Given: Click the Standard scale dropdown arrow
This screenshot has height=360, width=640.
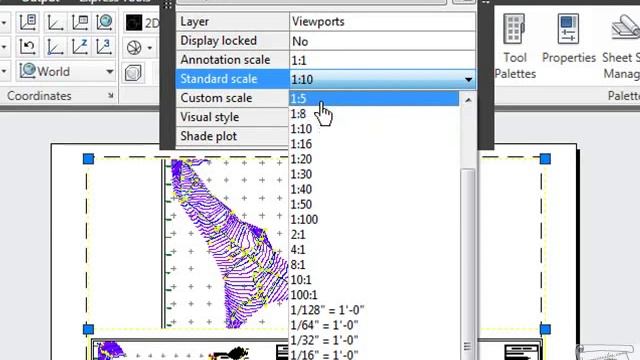Looking at the screenshot, I should point(468,79).
